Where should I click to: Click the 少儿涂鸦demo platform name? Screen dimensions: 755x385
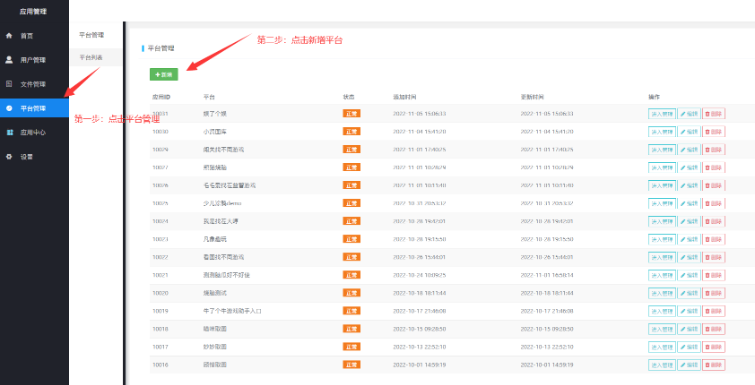pyautogui.click(x=222, y=203)
